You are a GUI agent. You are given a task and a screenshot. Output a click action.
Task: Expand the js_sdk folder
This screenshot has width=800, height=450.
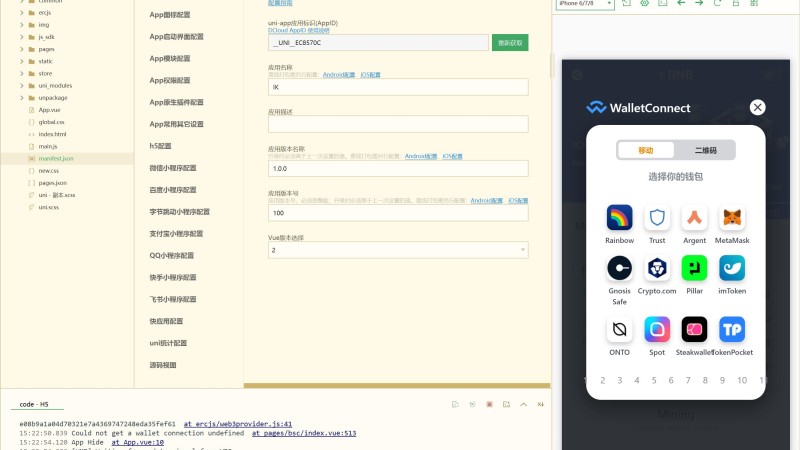pos(21,37)
